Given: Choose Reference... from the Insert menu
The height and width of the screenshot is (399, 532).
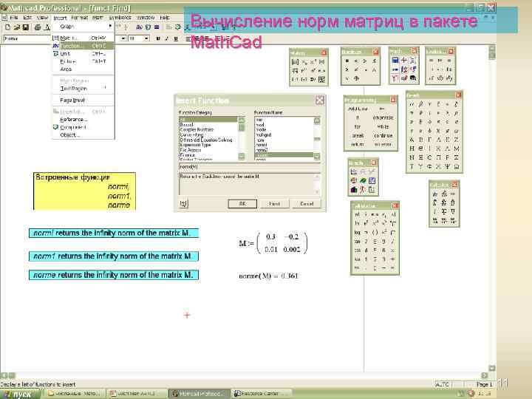Looking at the screenshot, I should (83, 120).
